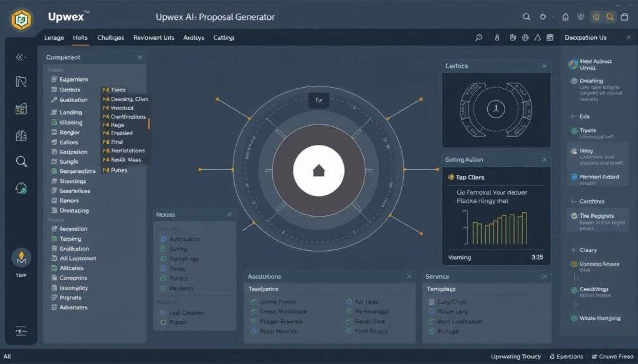Screen dimensions: 638x364
Task: Expand the All Lopremert tree item
Action: pyautogui.click(x=54, y=258)
